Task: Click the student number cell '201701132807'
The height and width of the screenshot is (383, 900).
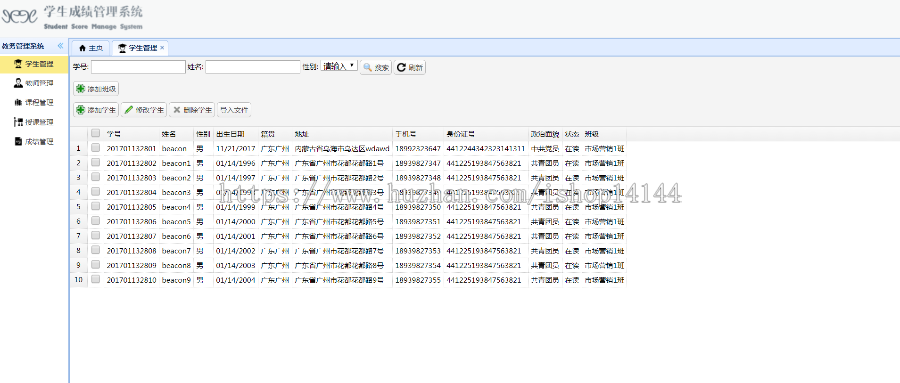Action: coord(131,236)
